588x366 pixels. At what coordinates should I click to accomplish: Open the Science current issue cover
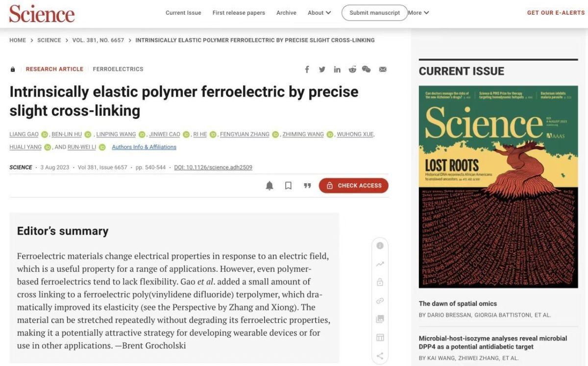[x=498, y=187]
